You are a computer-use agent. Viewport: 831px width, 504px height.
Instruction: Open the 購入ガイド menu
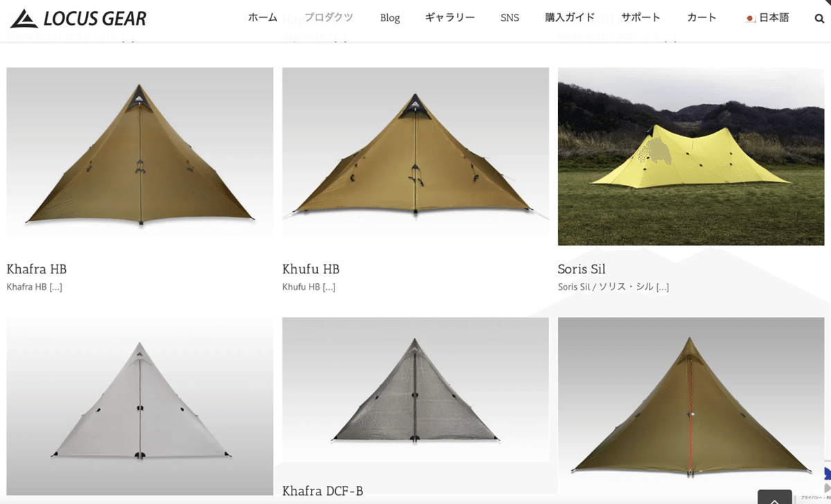click(x=570, y=18)
